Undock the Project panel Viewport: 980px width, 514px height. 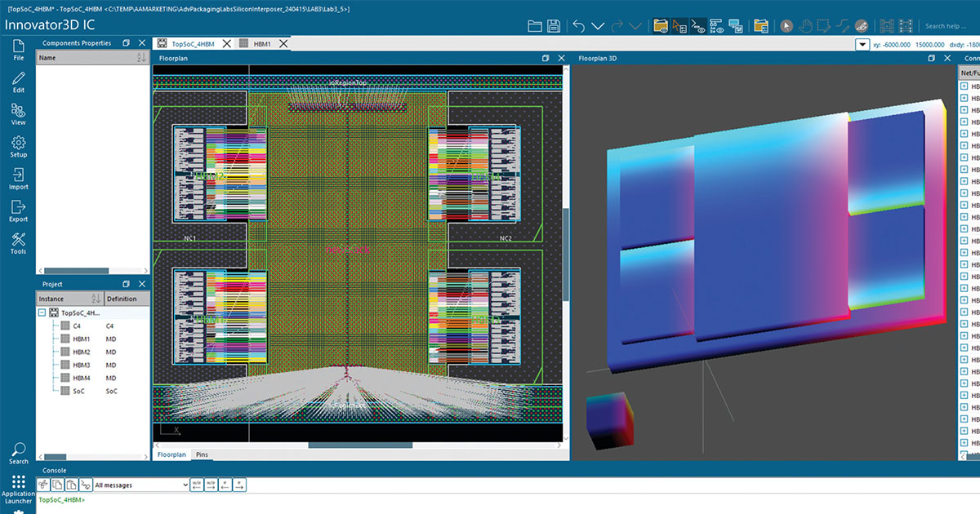click(x=127, y=284)
